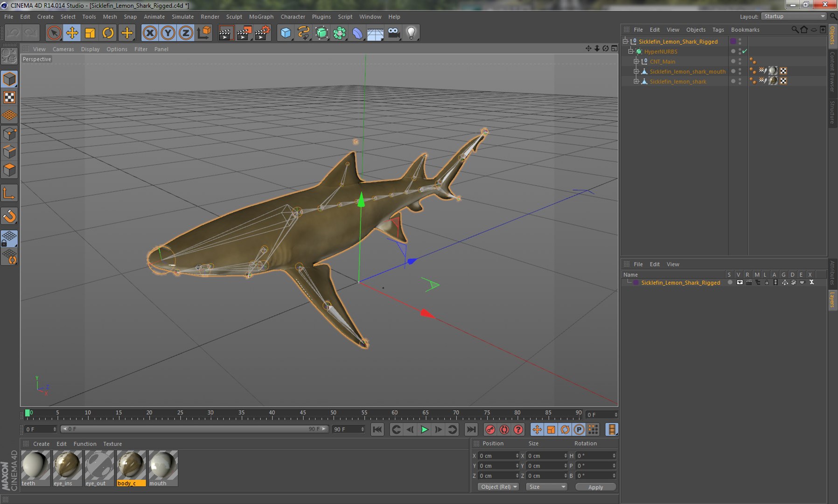Click the Undo arrow
The width and height of the screenshot is (838, 504).
(13, 33)
